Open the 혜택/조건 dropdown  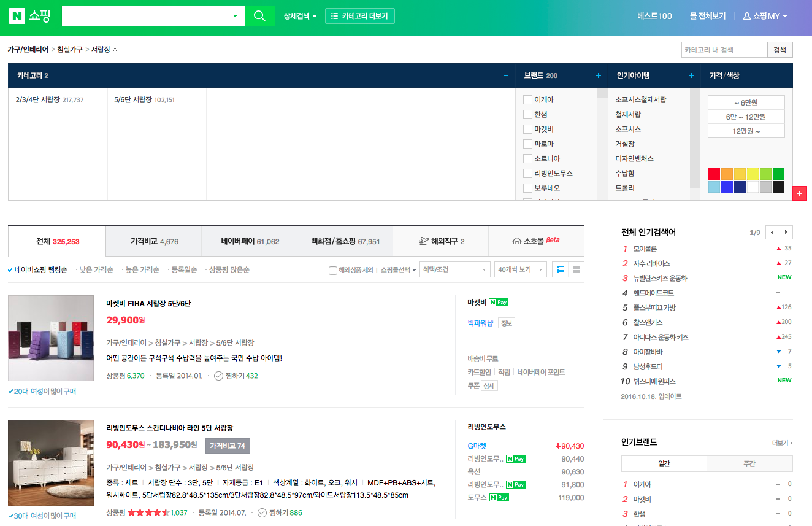tap(454, 270)
